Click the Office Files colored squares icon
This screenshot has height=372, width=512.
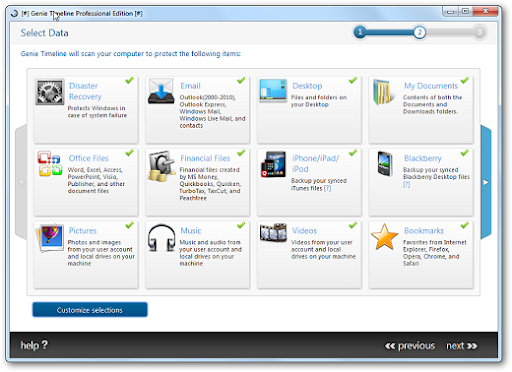(50, 163)
